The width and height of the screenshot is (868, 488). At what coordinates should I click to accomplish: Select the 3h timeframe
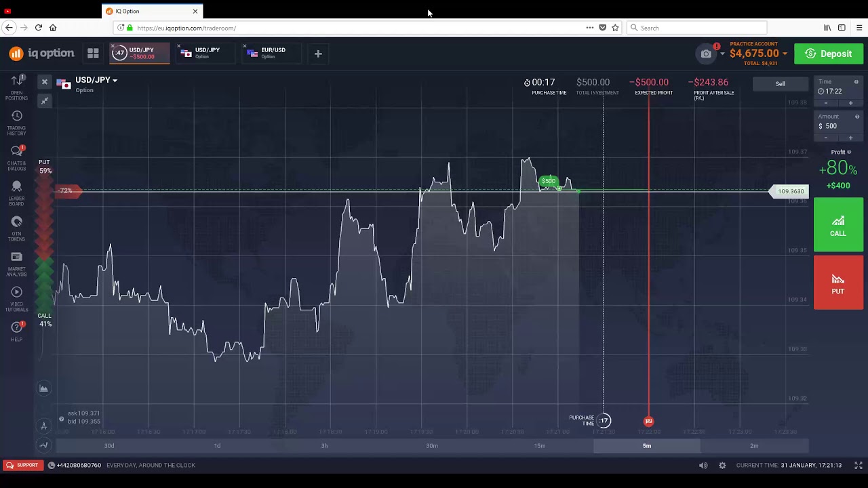pyautogui.click(x=324, y=445)
